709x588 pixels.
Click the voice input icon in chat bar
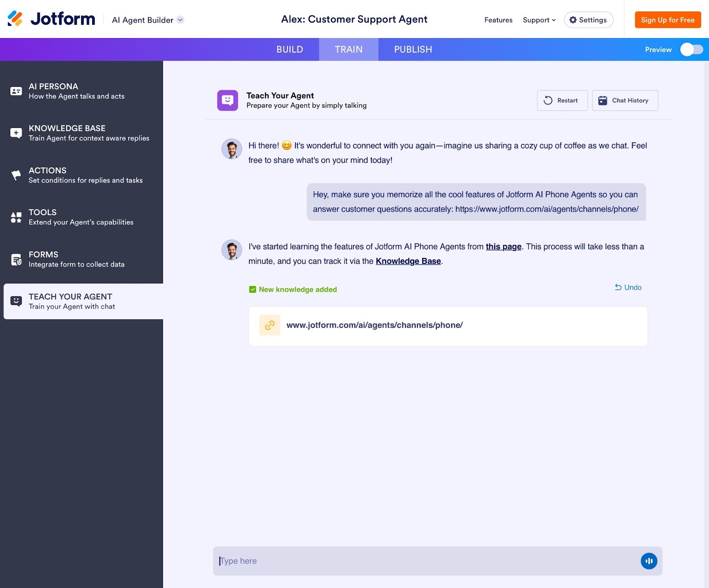pyautogui.click(x=649, y=561)
